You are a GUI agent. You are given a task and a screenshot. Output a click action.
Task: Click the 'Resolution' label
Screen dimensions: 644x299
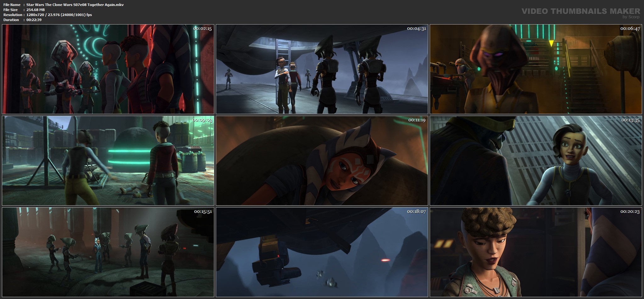click(13, 15)
